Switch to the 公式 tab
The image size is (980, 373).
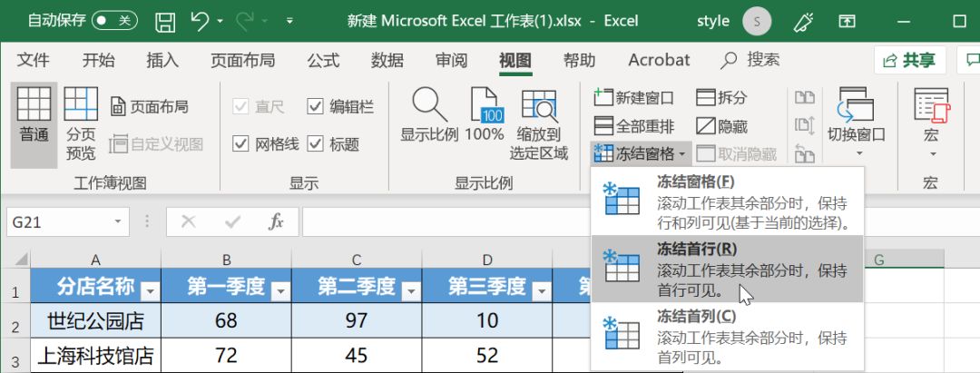pos(323,60)
